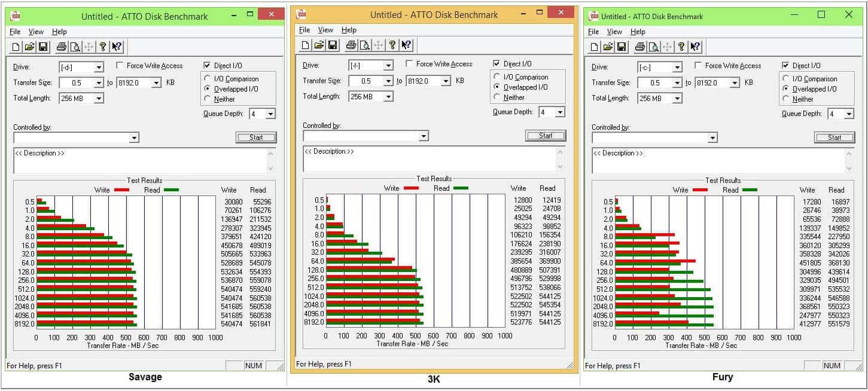Click Open folder icon in 3K benchmark window
Screen dimensions: 868x391
tap(319, 45)
